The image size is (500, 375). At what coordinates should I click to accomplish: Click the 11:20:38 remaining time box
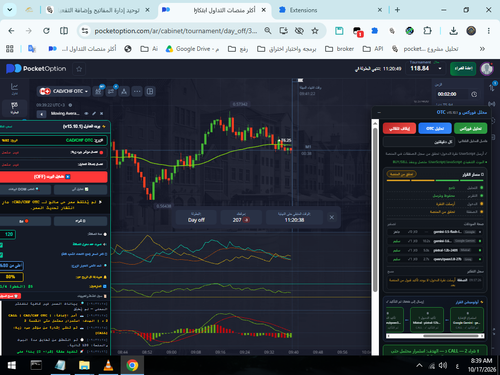[294, 217]
